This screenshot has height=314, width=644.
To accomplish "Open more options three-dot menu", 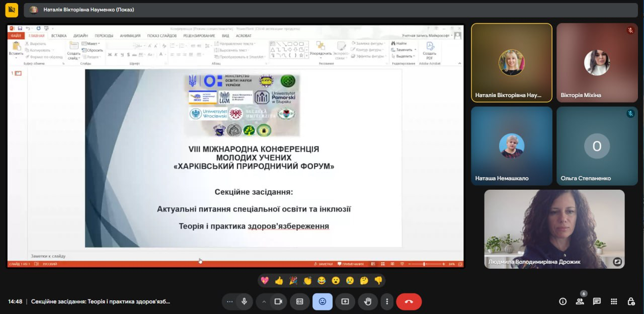I will (x=387, y=301).
